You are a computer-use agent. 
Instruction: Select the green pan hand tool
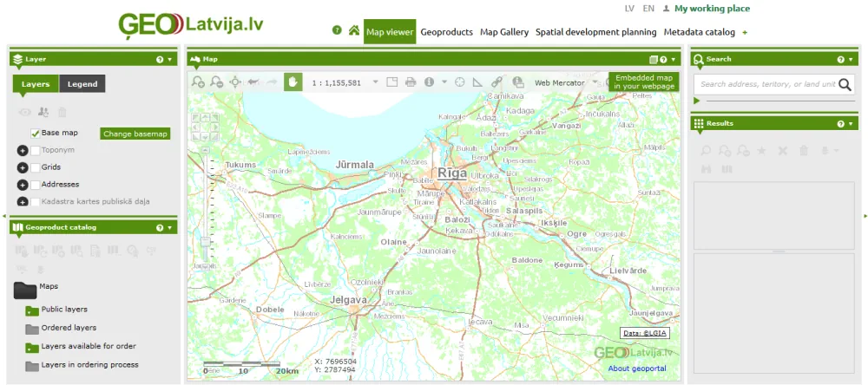[x=293, y=82]
